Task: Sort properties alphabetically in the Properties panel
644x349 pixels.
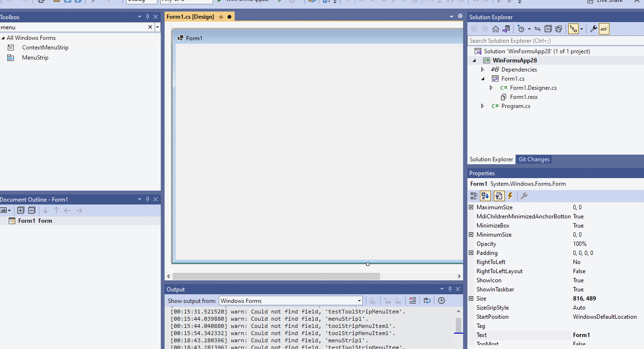Action: [485, 196]
